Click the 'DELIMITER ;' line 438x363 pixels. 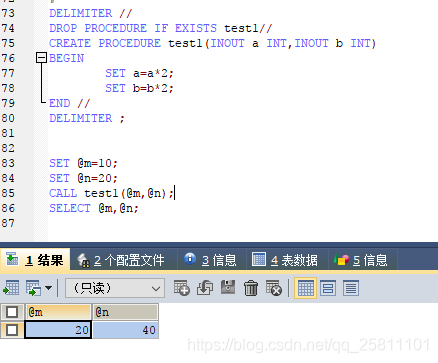pos(87,118)
